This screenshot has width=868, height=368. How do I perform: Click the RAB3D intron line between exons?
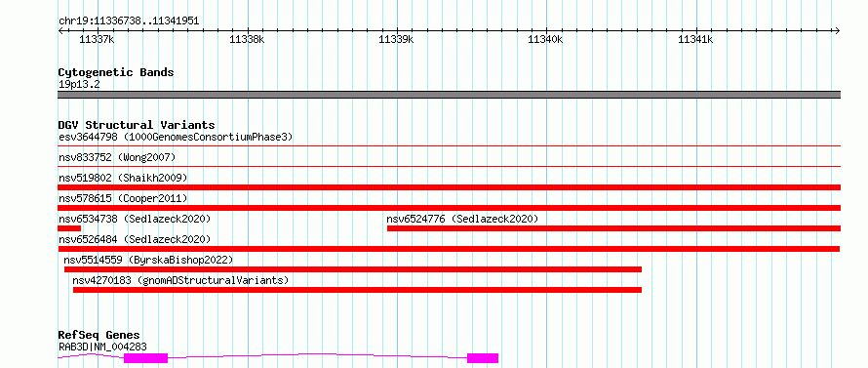[317, 354]
